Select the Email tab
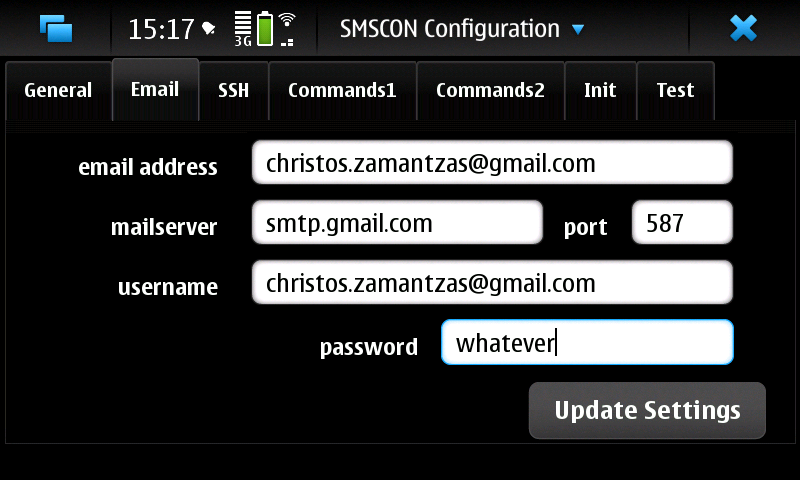The width and height of the screenshot is (800, 480). coord(155,89)
